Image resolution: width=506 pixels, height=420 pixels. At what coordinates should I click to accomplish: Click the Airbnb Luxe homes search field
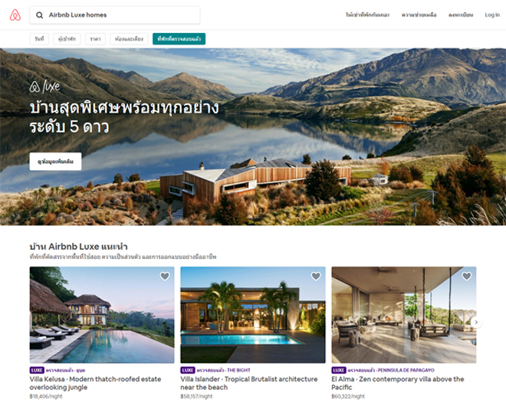pyautogui.click(x=115, y=15)
